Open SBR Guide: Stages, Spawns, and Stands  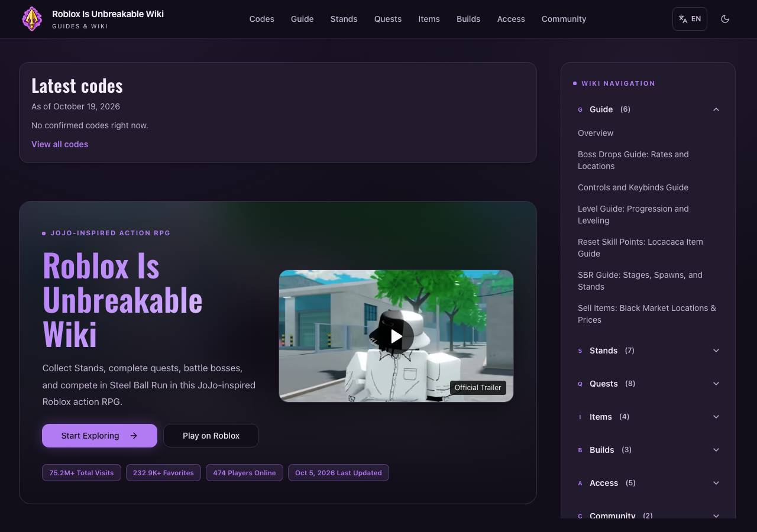tap(640, 281)
